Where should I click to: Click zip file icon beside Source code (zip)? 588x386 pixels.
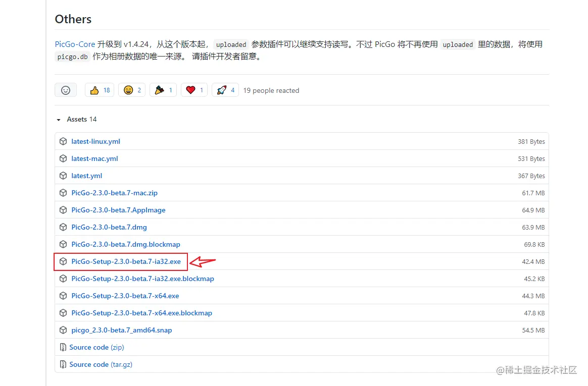(63, 348)
